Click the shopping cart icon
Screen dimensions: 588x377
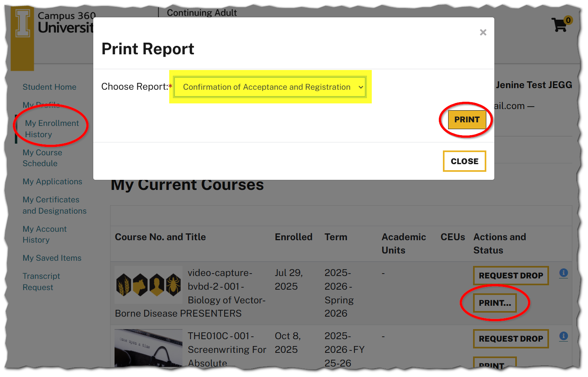pyautogui.click(x=559, y=25)
